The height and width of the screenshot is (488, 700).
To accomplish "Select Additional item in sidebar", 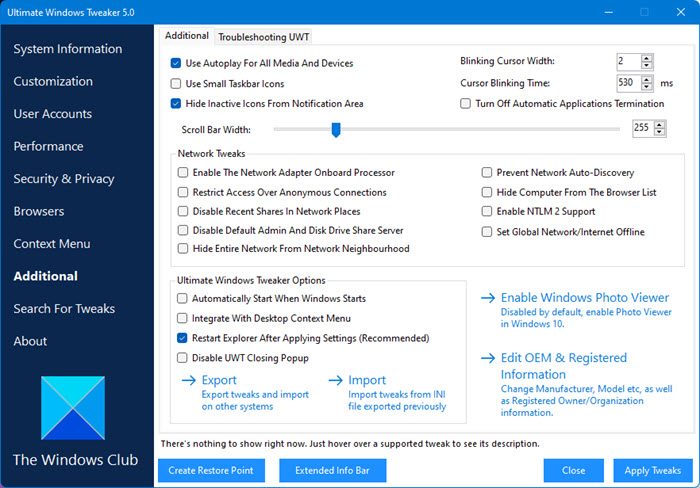I will 46,276.
